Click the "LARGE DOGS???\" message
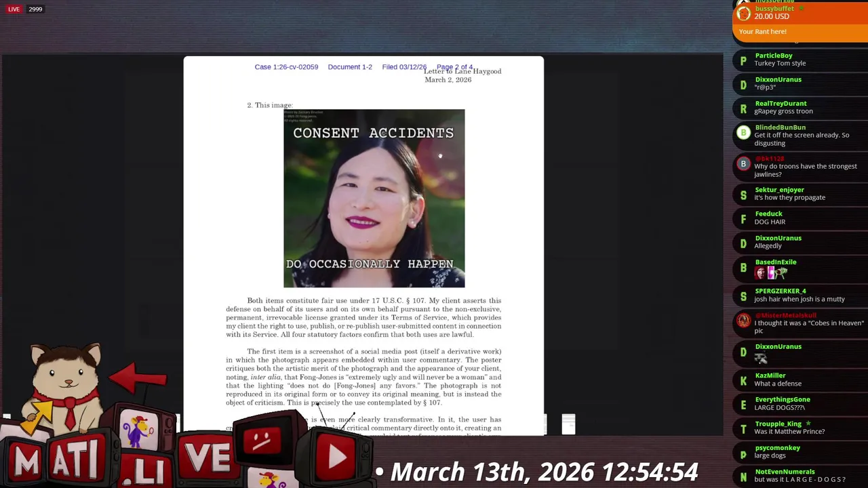The image size is (868, 488). click(781, 407)
